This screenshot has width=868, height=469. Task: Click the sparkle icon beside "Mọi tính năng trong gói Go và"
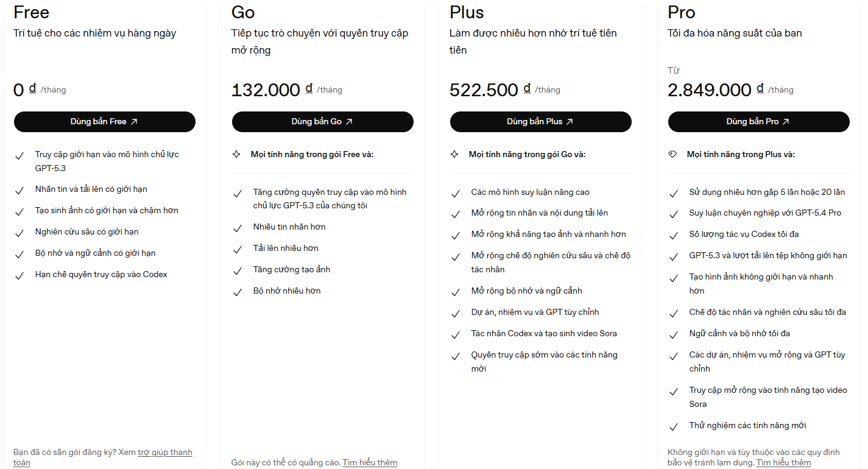click(x=454, y=155)
